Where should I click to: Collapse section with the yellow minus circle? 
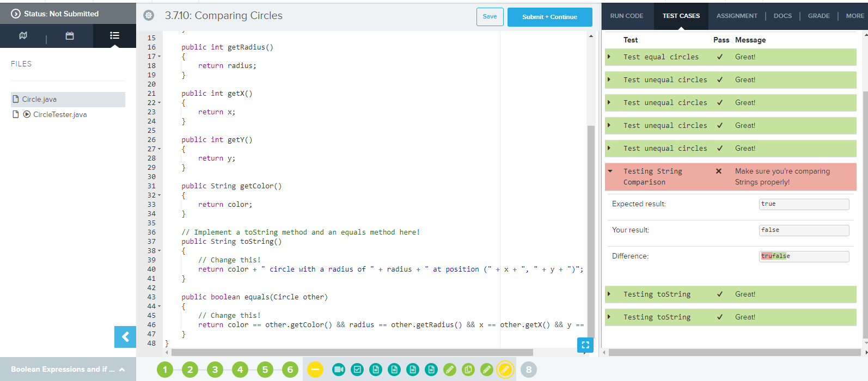point(315,370)
